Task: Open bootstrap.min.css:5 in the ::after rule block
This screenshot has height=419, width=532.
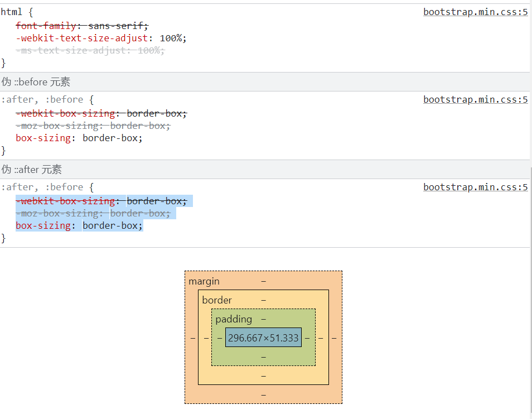Action: click(x=475, y=187)
